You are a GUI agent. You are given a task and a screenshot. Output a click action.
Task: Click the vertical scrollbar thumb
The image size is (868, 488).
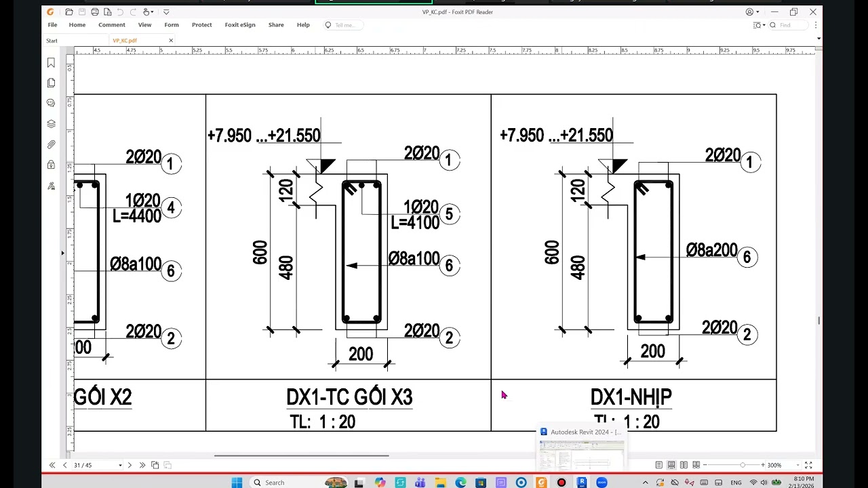tap(819, 321)
